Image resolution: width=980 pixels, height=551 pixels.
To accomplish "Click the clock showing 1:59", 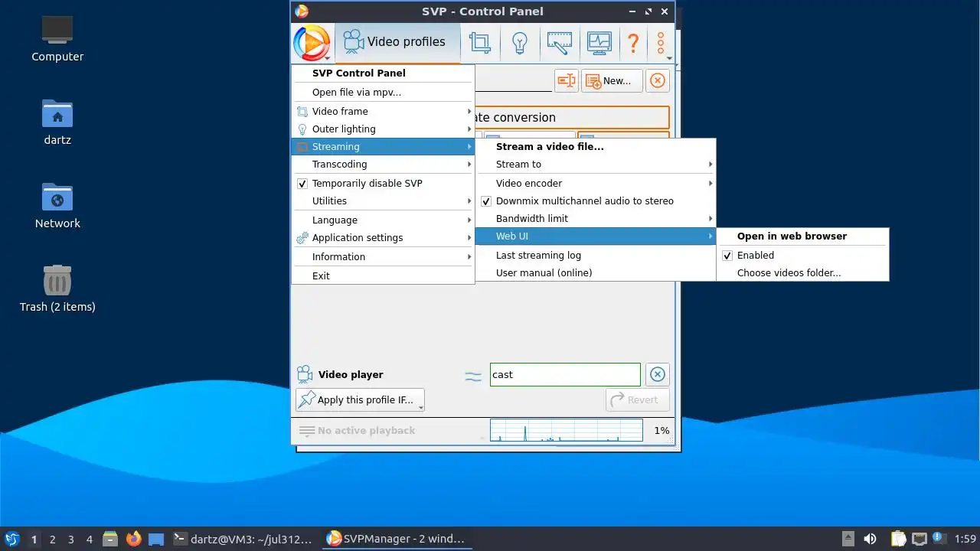I will 965,540.
